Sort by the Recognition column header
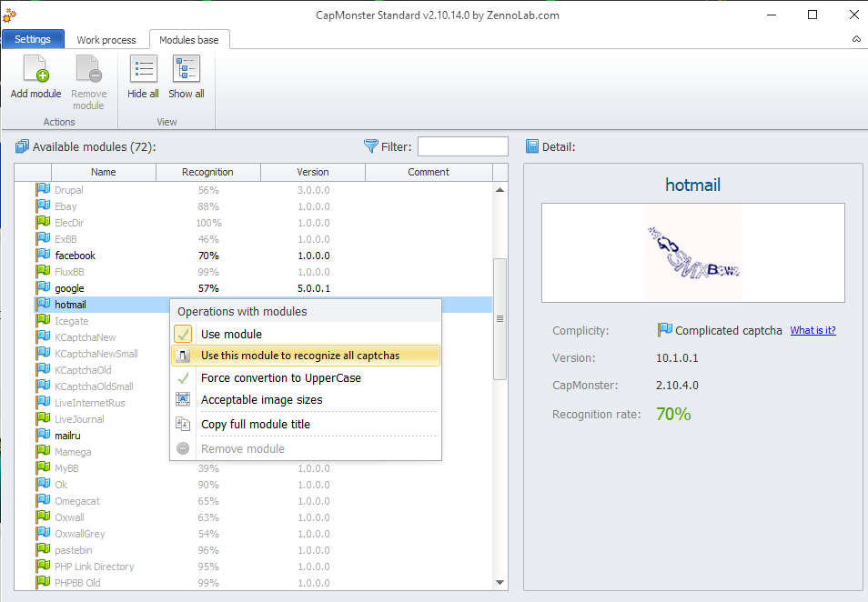Image resolution: width=868 pixels, height=602 pixels. (x=207, y=172)
